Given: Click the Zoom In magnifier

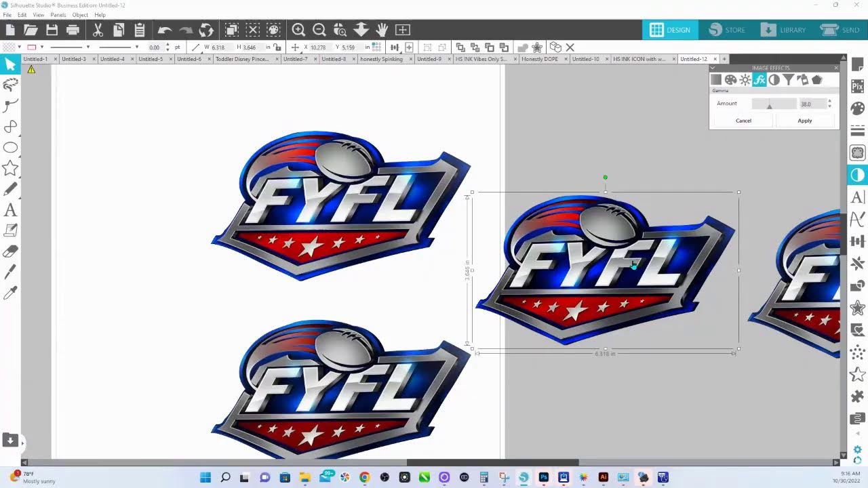Looking at the screenshot, I should 298,30.
